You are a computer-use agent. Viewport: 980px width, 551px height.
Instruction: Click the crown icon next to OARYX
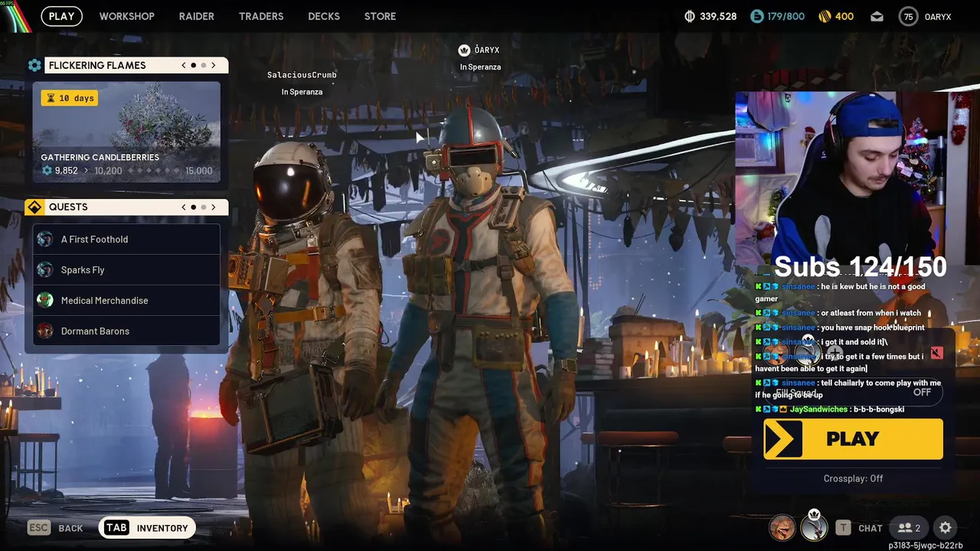point(464,50)
